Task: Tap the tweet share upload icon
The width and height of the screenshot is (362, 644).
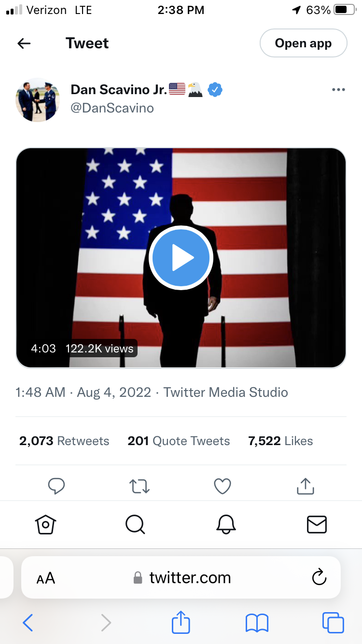Action: point(305,486)
